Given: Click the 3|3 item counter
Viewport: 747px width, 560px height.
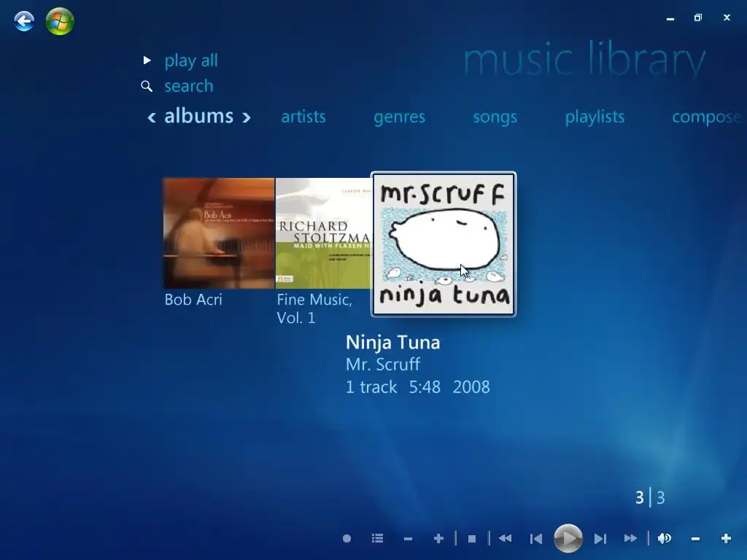Looking at the screenshot, I should (x=650, y=497).
